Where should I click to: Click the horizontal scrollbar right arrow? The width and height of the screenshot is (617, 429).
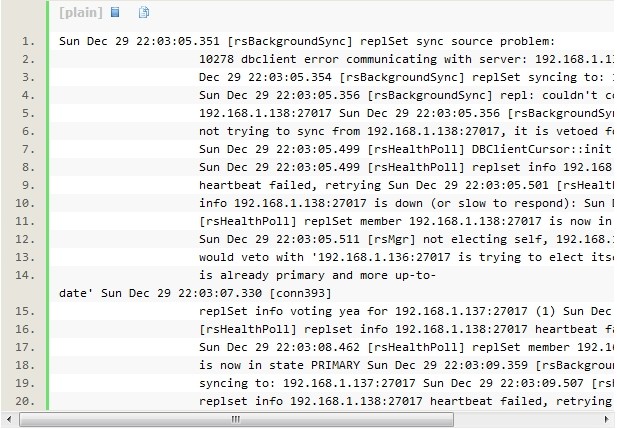click(607, 419)
